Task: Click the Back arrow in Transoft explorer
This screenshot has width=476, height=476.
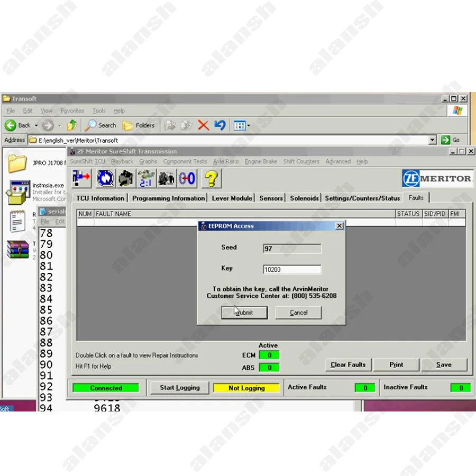Action: [11, 125]
